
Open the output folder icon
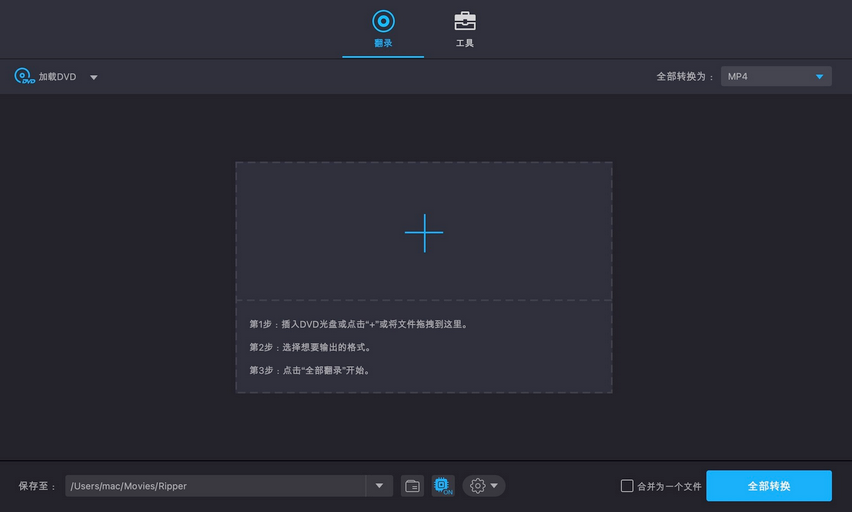(x=412, y=486)
